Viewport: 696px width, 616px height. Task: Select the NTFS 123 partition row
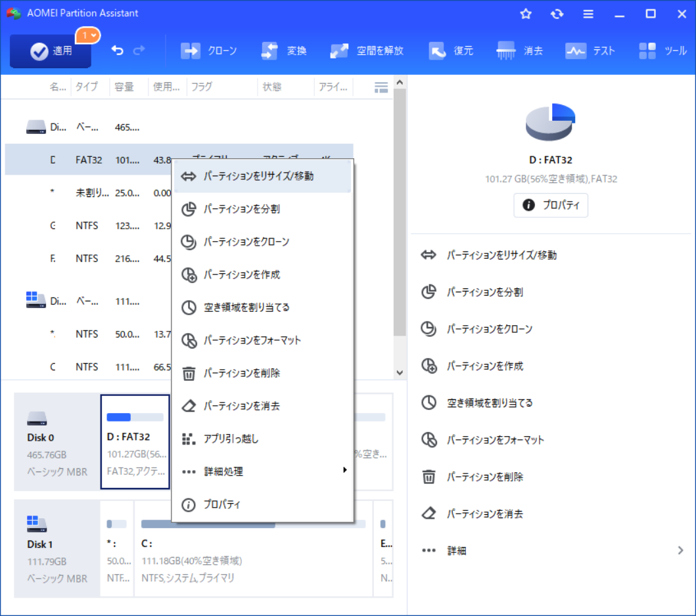(x=88, y=225)
